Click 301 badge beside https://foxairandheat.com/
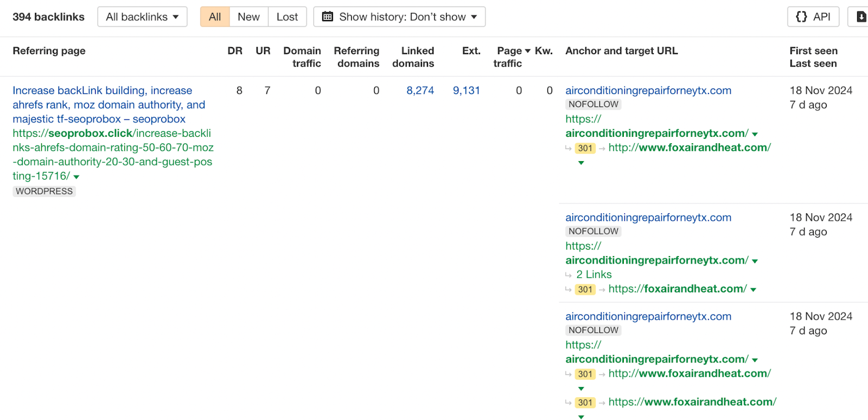 pyautogui.click(x=585, y=289)
